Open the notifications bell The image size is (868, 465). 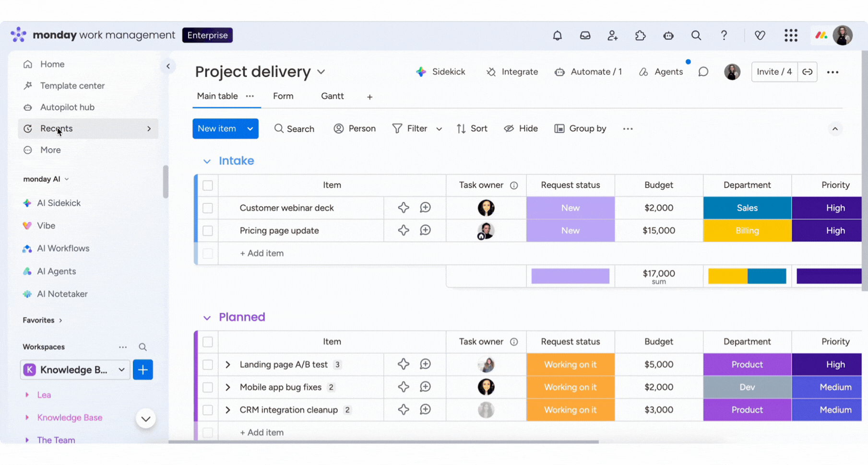pyautogui.click(x=557, y=35)
